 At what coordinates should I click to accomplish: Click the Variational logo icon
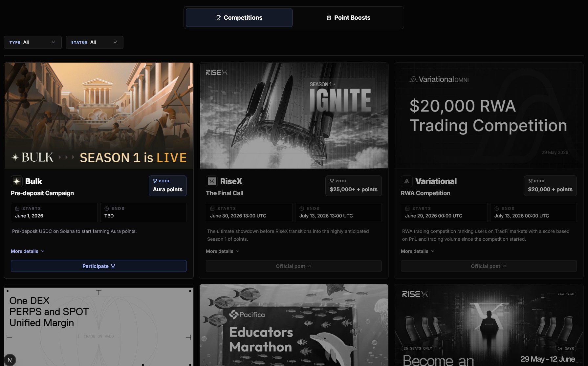(407, 181)
